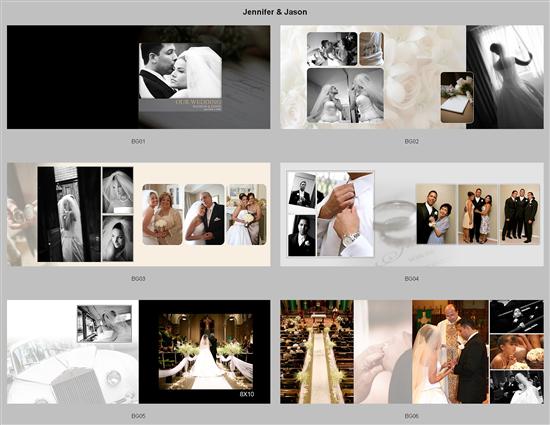550x425 pixels.
Task: Open the BG03 bride with family spread
Action: pos(139,214)
